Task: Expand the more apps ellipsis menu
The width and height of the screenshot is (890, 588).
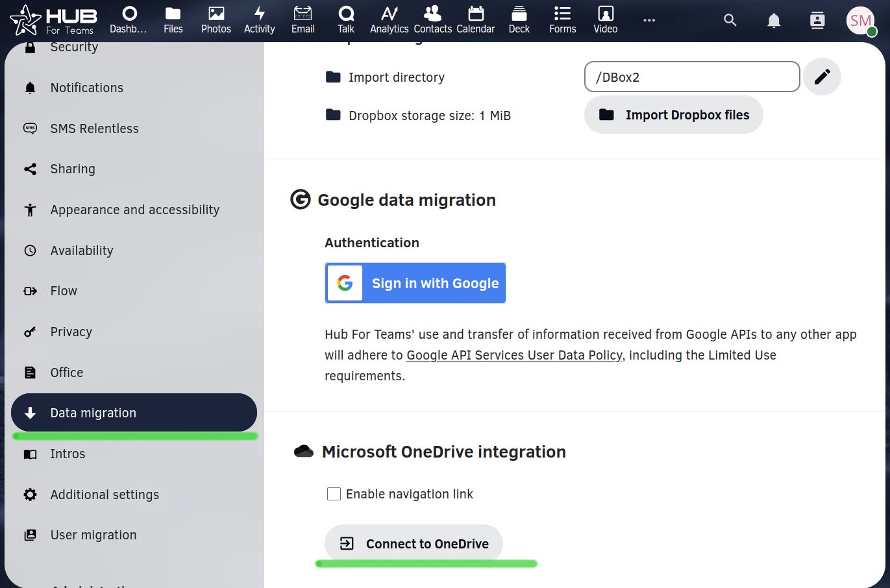Action: 649,21
